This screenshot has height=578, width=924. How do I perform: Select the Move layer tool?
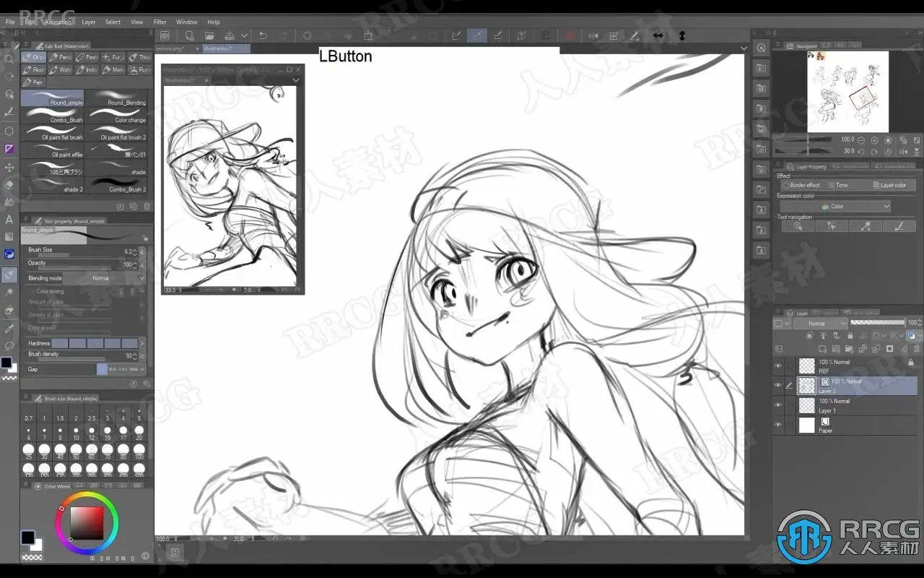[x=9, y=167]
